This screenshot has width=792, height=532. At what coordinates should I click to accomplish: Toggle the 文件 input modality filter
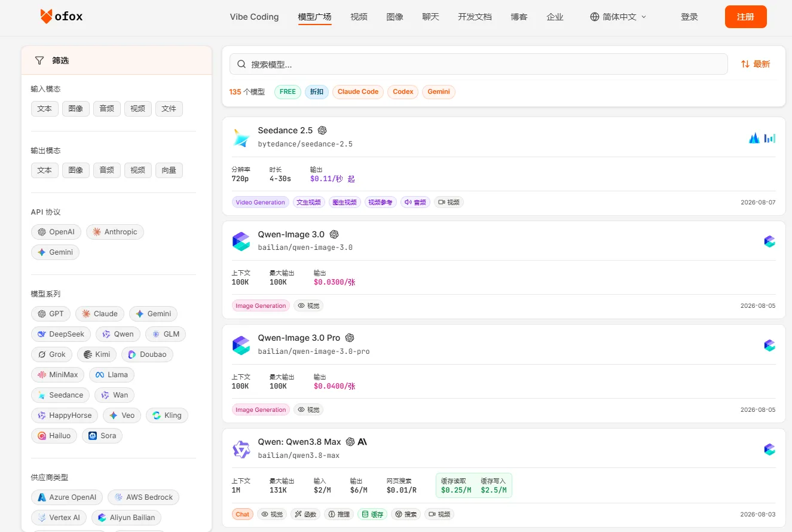169,109
